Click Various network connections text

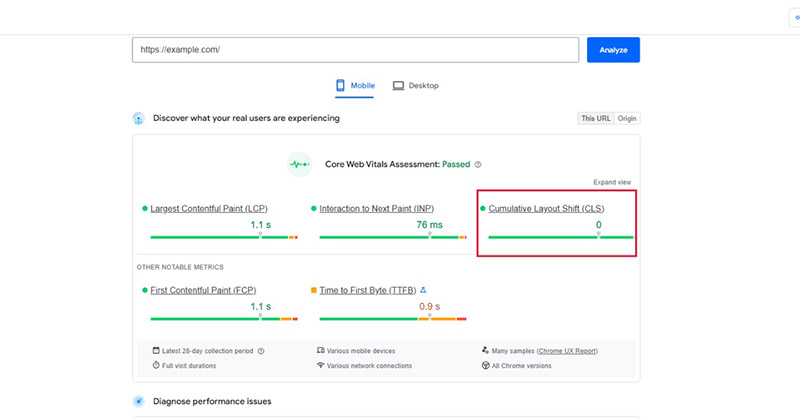click(x=369, y=366)
